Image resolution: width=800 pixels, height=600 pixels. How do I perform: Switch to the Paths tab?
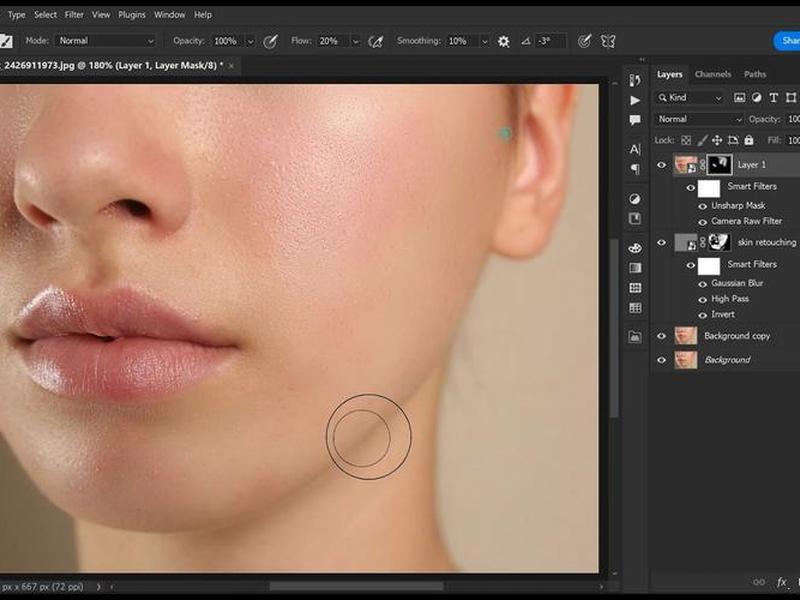(755, 74)
